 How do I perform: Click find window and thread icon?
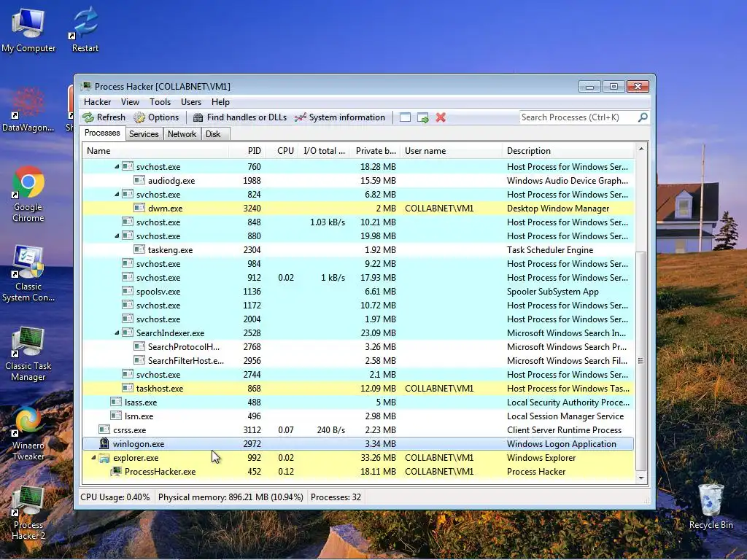(422, 117)
